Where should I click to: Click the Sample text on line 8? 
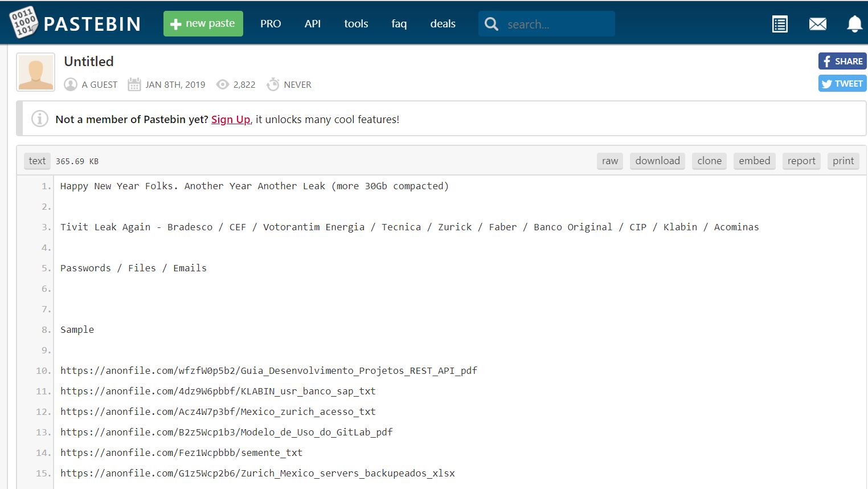(77, 329)
